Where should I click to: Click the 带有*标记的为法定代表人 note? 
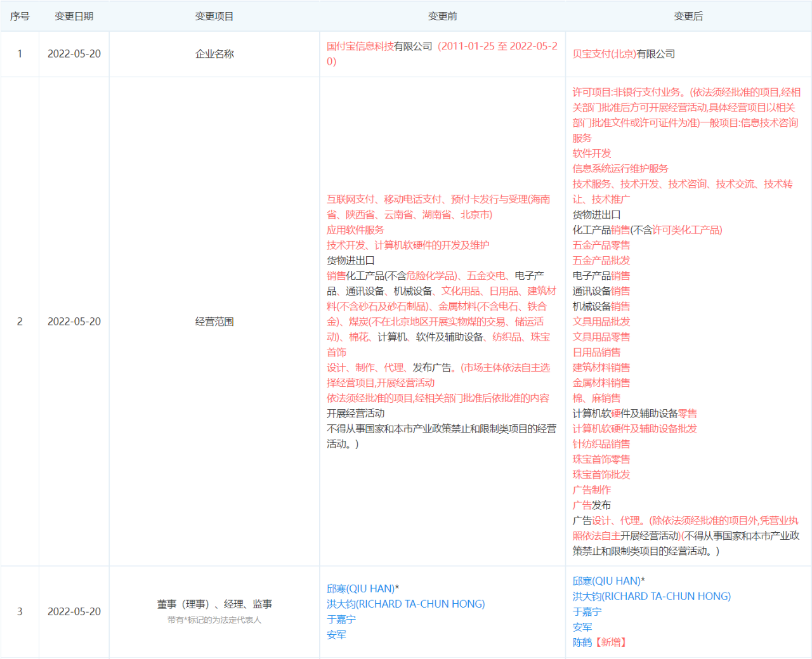pyautogui.click(x=214, y=620)
